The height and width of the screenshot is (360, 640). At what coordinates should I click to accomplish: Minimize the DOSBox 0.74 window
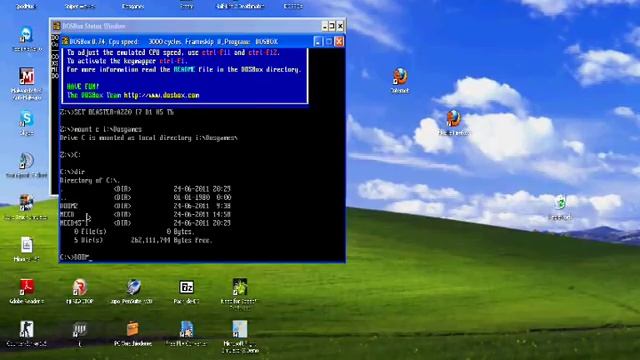point(318,42)
